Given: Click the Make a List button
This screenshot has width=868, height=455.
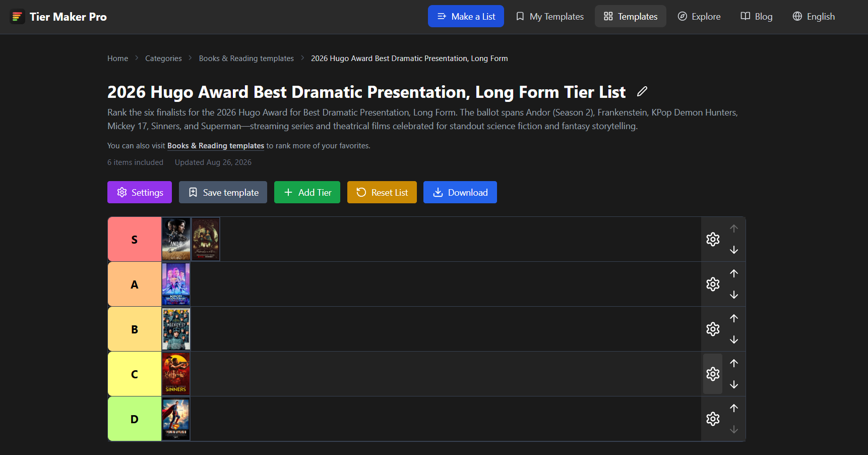Looking at the screenshot, I should click(466, 16).
